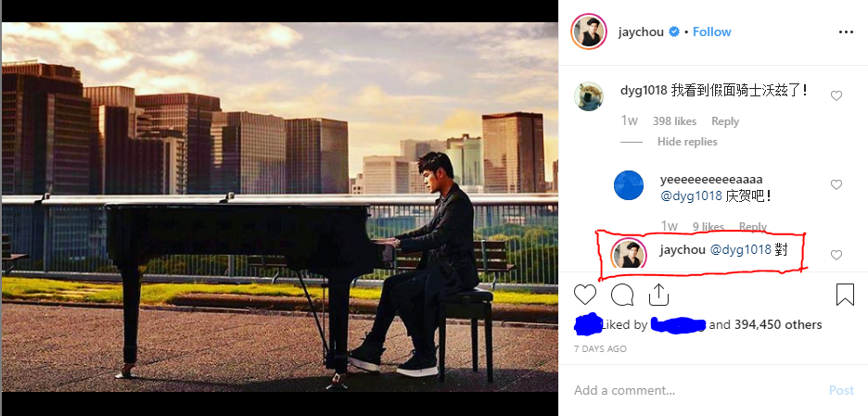The height and width of the screenshot is (416, 868).
Task: Like jaychou's reply heart
Action: tap(836, 255)
